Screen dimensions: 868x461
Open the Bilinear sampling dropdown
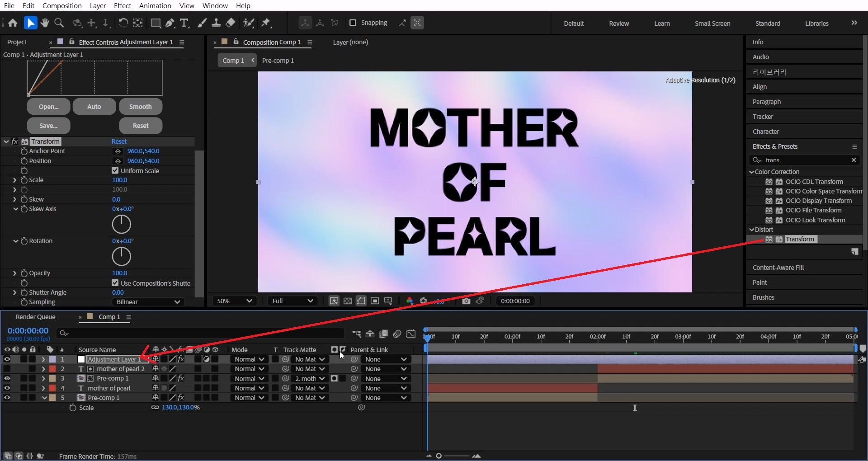[x=148, y=302]
